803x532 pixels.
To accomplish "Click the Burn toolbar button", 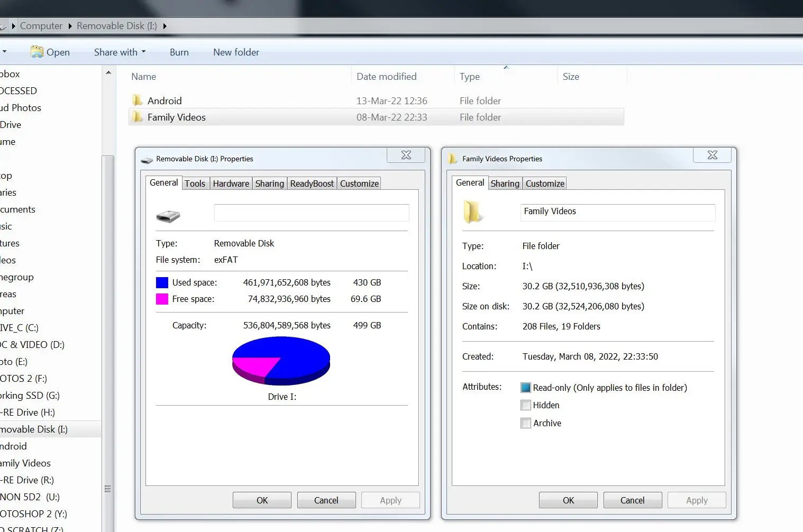I will 179,52.
